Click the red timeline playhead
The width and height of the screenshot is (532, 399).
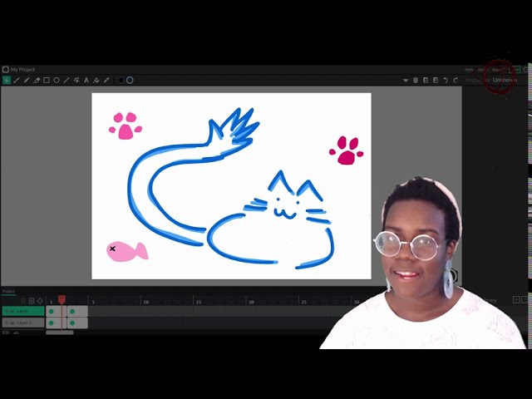click(x=62, y=299)
